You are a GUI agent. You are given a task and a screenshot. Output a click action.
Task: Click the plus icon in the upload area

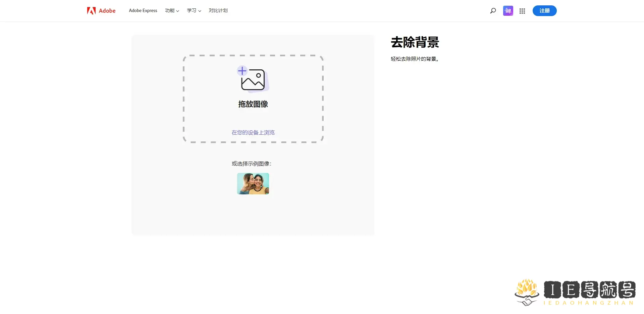coord(242,71)
